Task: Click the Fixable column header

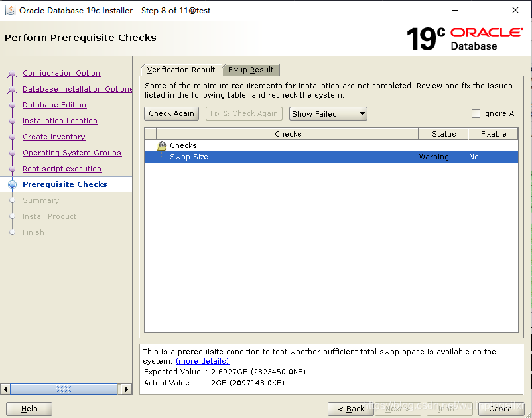Action: click(x=494, y=134)
